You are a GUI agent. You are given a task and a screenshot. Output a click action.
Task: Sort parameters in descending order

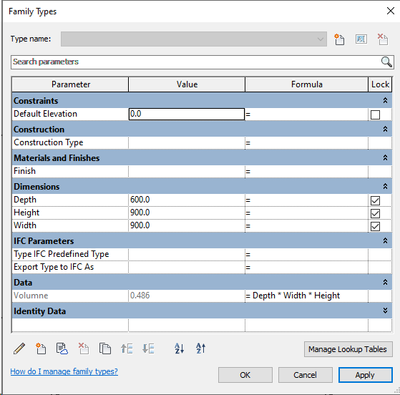(201, 349)
